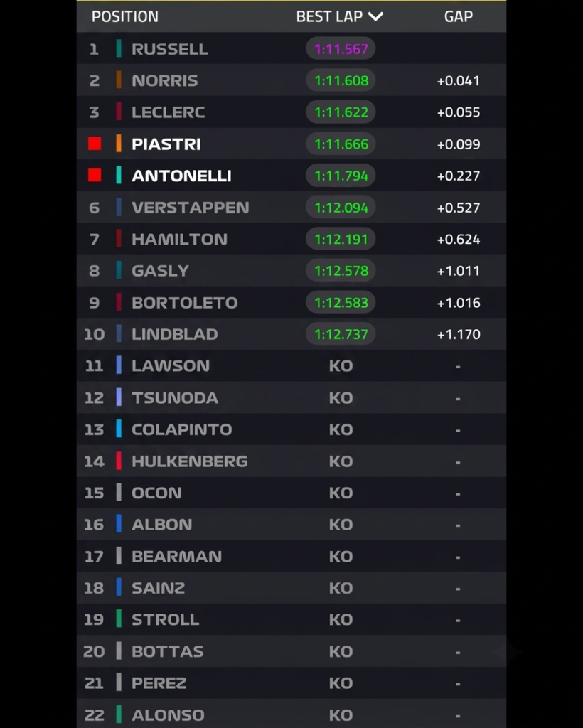Click Gasly's 1:12.578 lap time
This screenshot has height=728, width=583.
coord(341,271)
